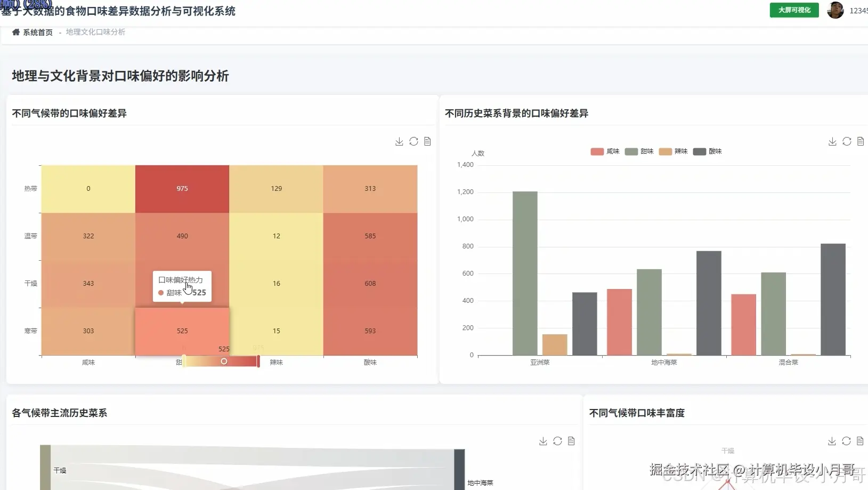Restore the 不同气候带的口味偏好差异 heatmap chart
This screenshot has width=868, height=490.
pos(413,141)
